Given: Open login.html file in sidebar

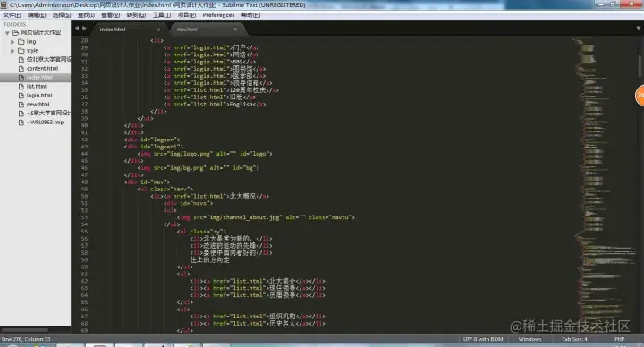Looking at the screenshot, I should pos(39,96).
